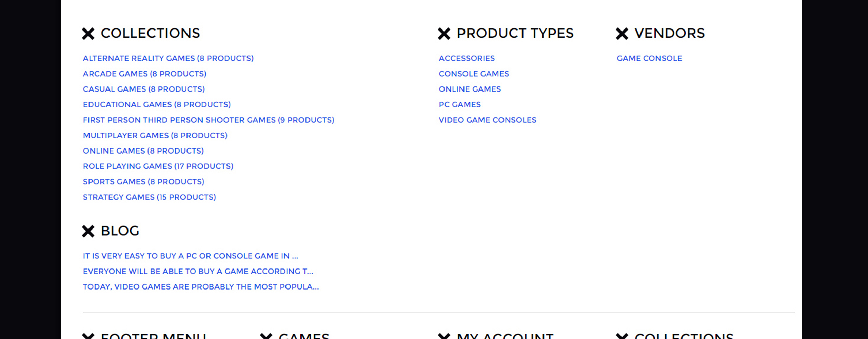Visit Multiplayer Games collection
This screenshot has width=868, height=339.
point(155,135)
